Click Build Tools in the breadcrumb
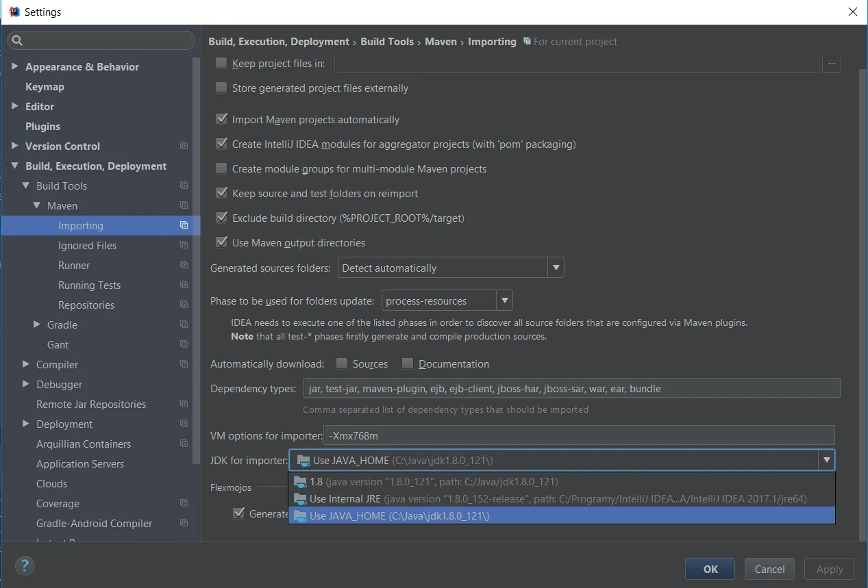 click(x=387, y=41)
